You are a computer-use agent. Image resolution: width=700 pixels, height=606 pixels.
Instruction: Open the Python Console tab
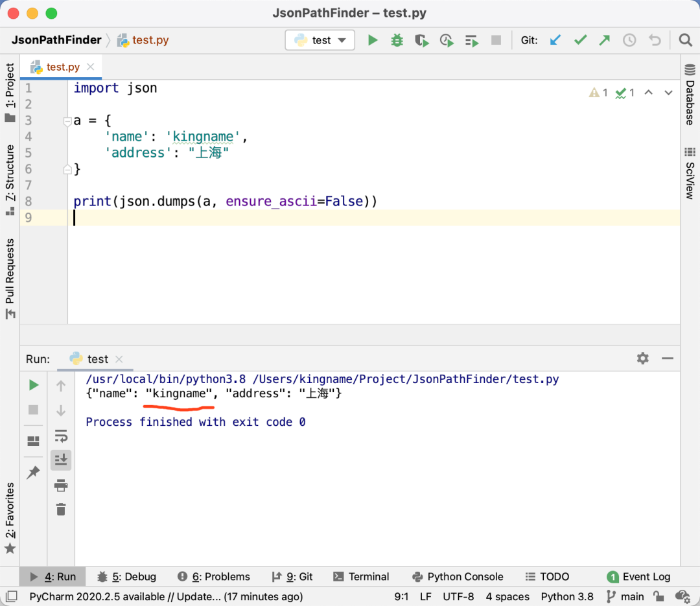point(458,577)
